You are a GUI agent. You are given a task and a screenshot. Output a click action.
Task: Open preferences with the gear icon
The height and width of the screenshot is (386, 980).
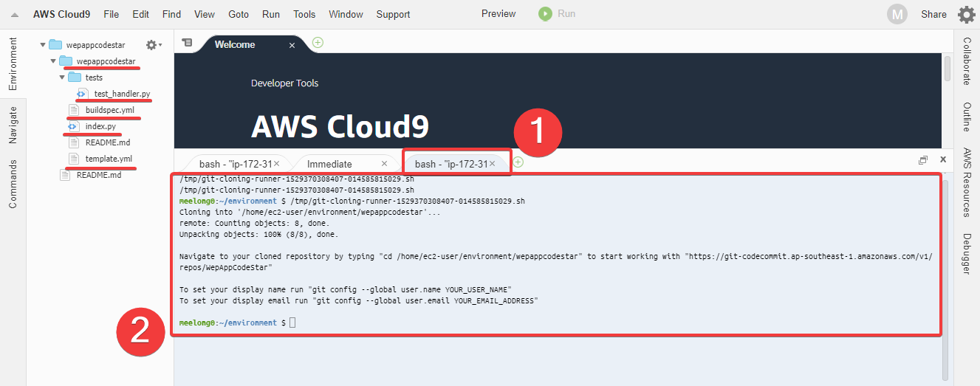pos(966,14)
